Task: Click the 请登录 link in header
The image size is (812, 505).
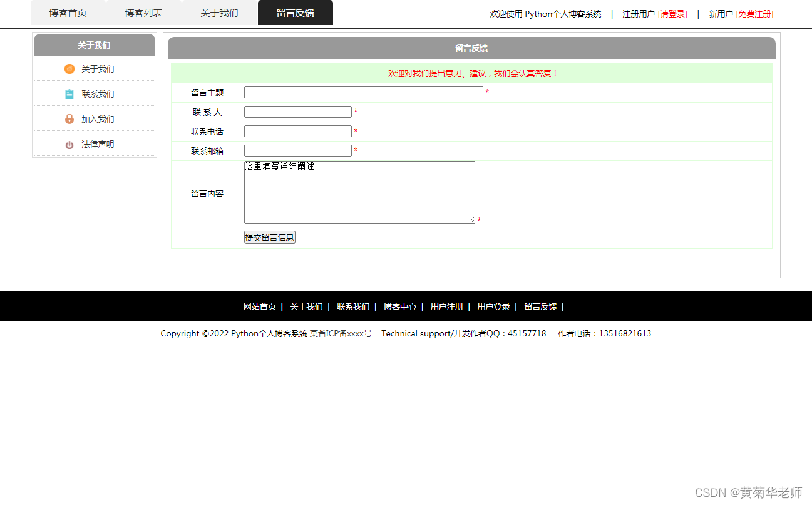Action: click(672, 14)
